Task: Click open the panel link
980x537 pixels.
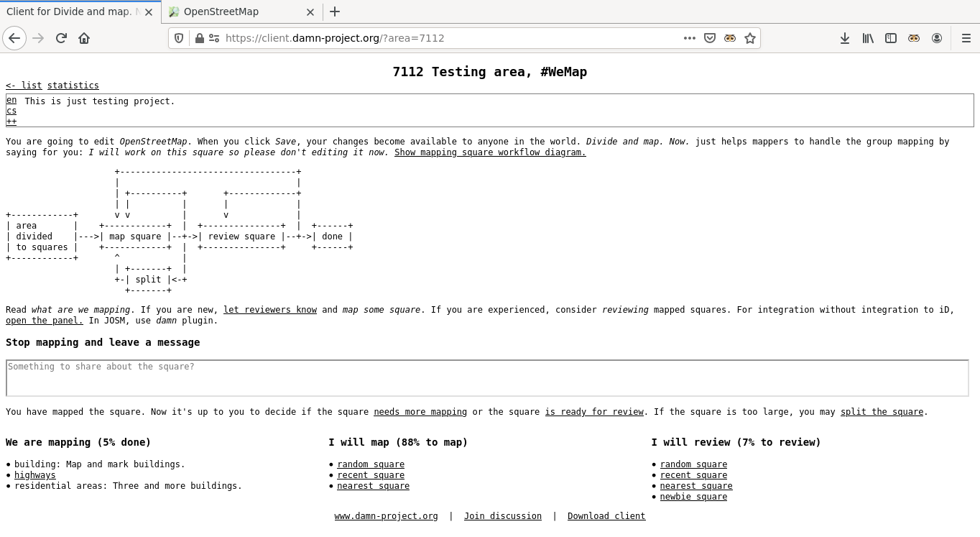Action: [x=45, y=321]
